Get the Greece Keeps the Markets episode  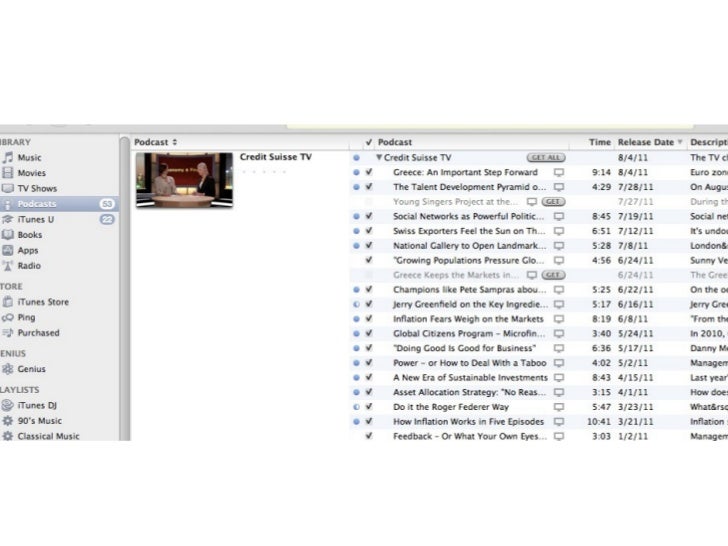(553, 275)
